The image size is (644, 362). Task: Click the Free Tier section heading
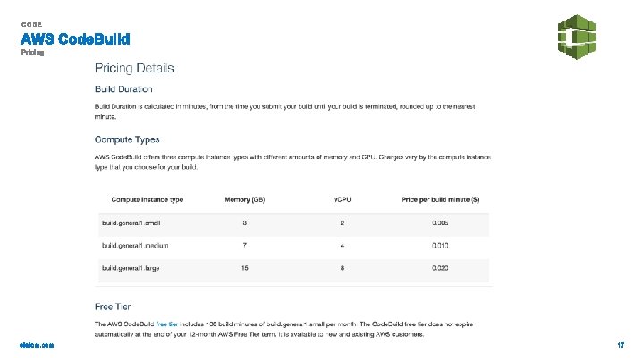114,307
